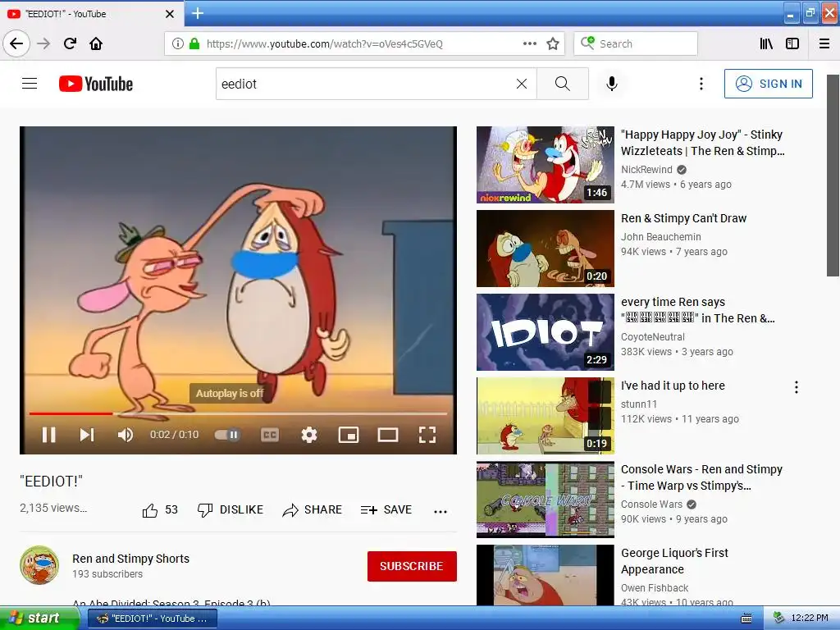
Task: Click the system tray clock 12:22 PM
Action: coord(810,619)
